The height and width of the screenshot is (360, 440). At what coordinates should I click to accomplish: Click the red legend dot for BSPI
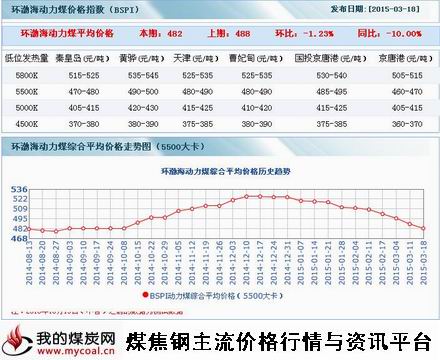click(145, 295)
